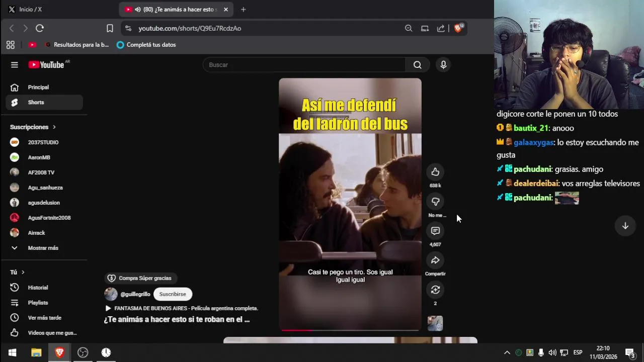Open File Explorer from the taskbar
The height and width of the screenshot is (362, 644).
point(36,352)
